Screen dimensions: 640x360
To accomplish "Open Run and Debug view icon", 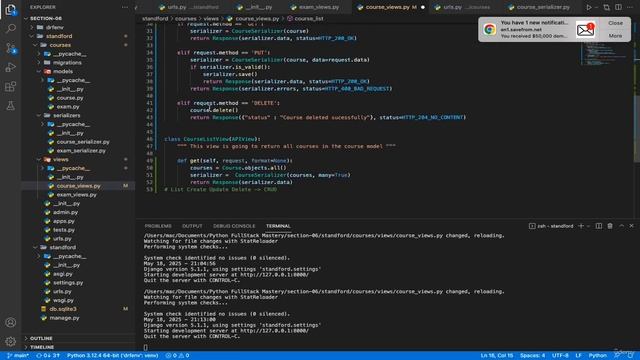I will tap(11, 67).
